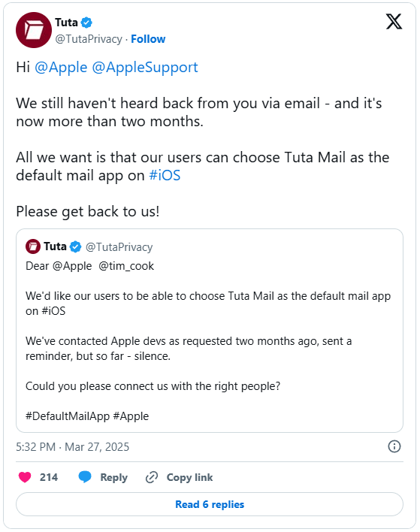The image size is (420, 532).
Task: Click the blue reply speech bubble icon
Action: [x=85, y=476]
